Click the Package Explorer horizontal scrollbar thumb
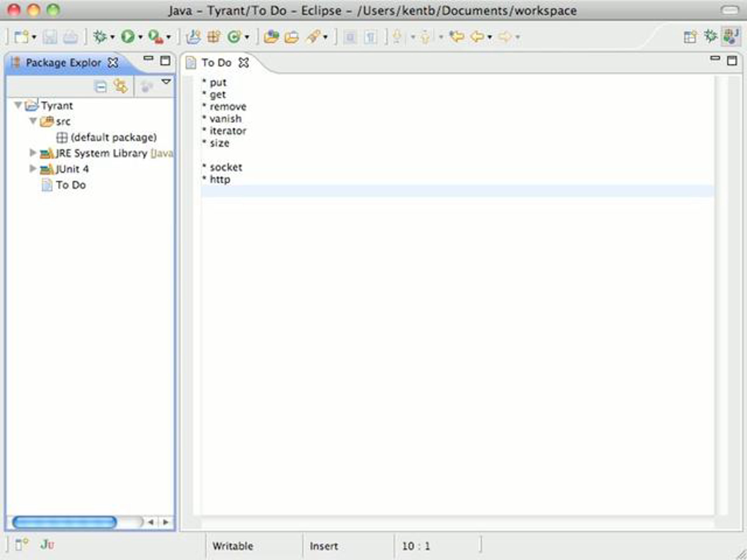This screenshot has height=560, width=747. [64, 522]
